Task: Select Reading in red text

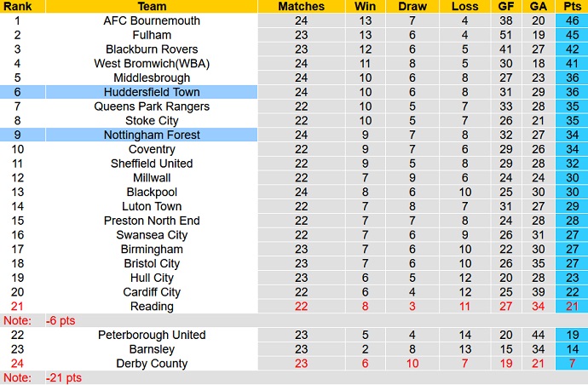Action: point(152,307)
